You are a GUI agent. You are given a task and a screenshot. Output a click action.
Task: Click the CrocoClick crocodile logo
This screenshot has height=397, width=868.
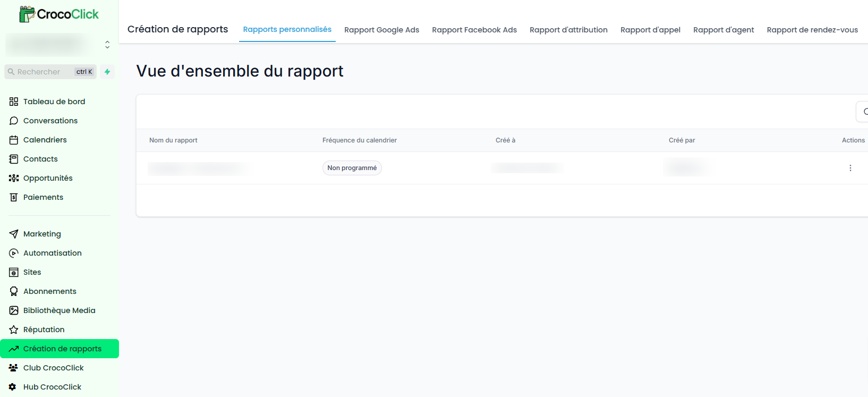coord(59,14)
